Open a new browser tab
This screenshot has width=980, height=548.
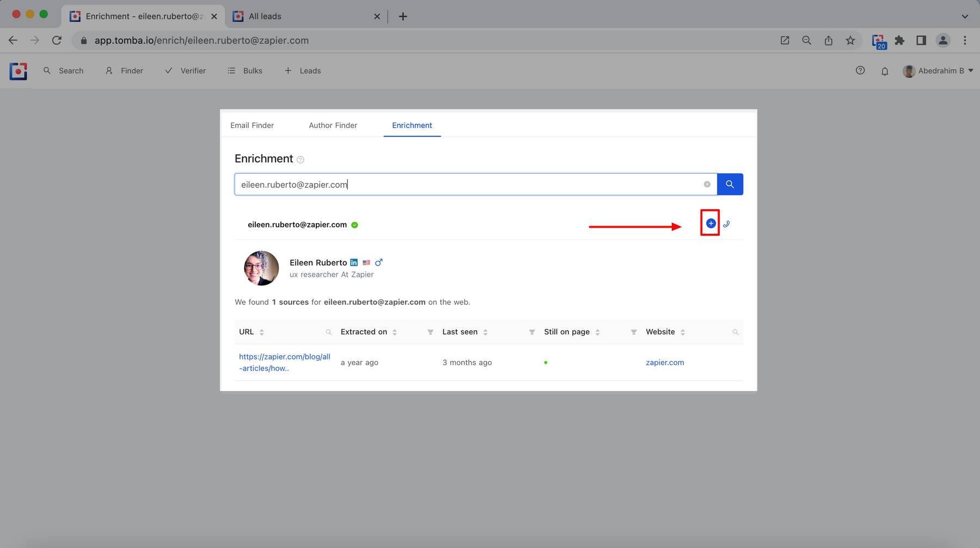[x=403, y=16]
